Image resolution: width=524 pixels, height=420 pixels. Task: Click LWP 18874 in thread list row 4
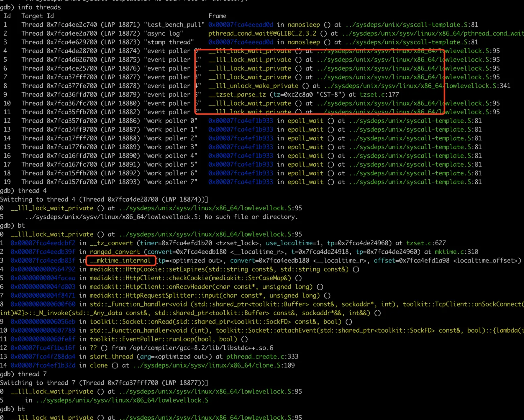coord(120,51)
